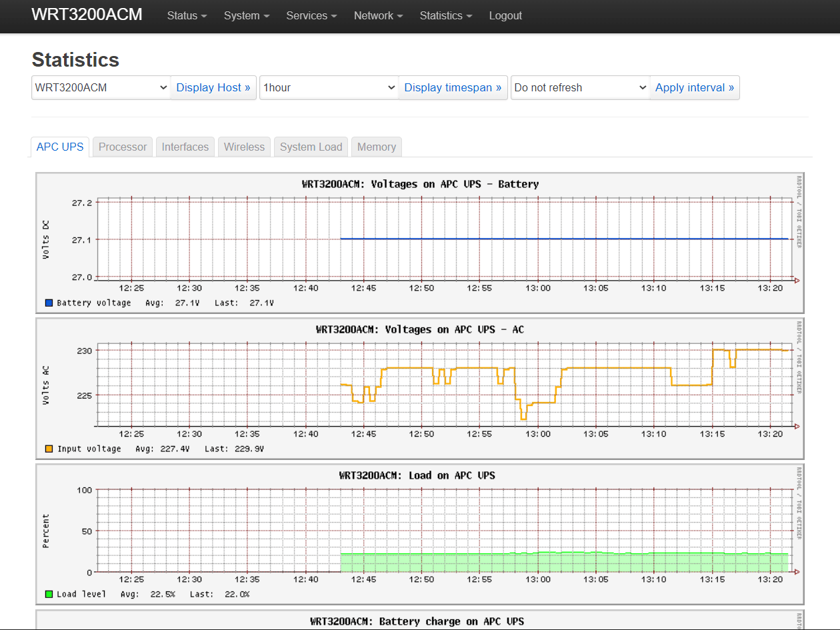The width and height of the screenshot is (840, 630).
Task: Click the Display Host button
Action: click(213, 87)
